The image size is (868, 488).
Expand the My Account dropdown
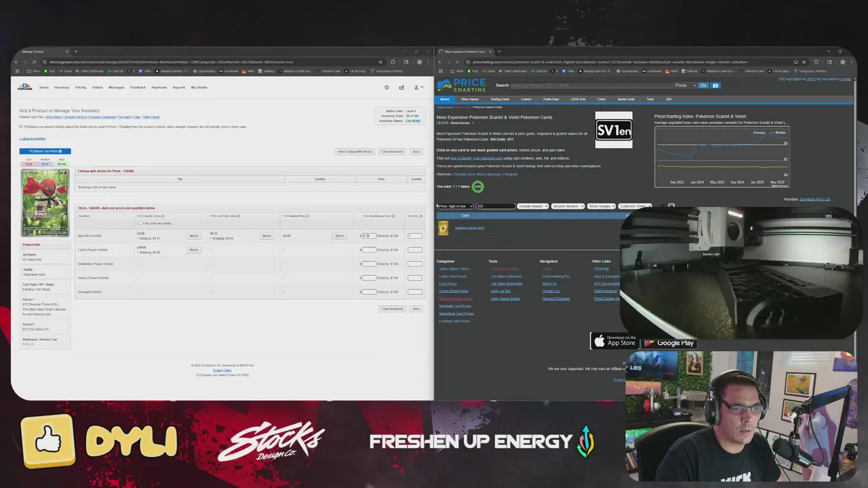tap(827, 79)
